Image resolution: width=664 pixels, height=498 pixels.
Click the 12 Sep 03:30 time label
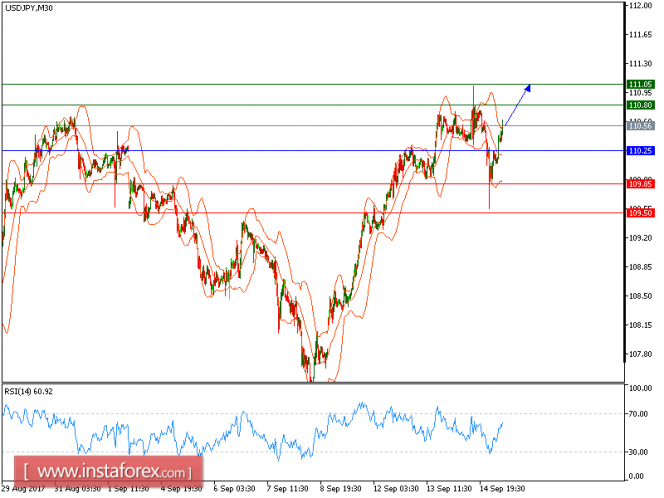pos(396,489)
